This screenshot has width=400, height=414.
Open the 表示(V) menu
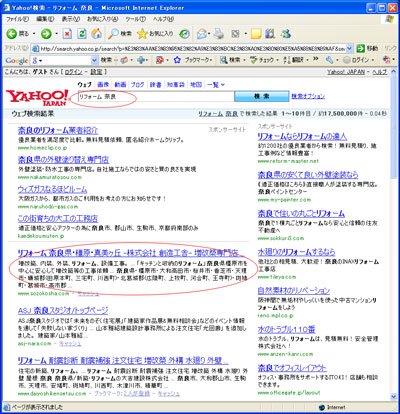coord(71,19)
